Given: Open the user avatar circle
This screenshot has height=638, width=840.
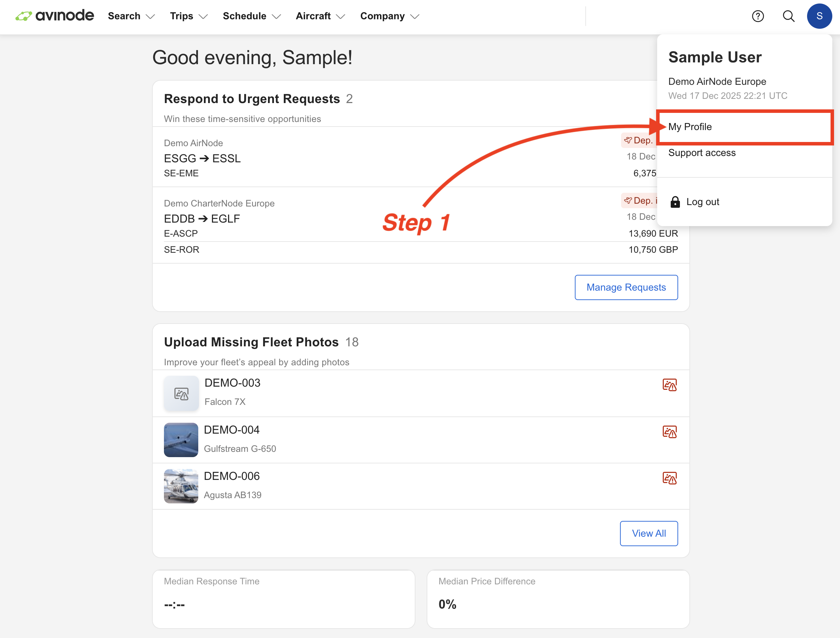Looking at the screenshot, I should (819, 16).
